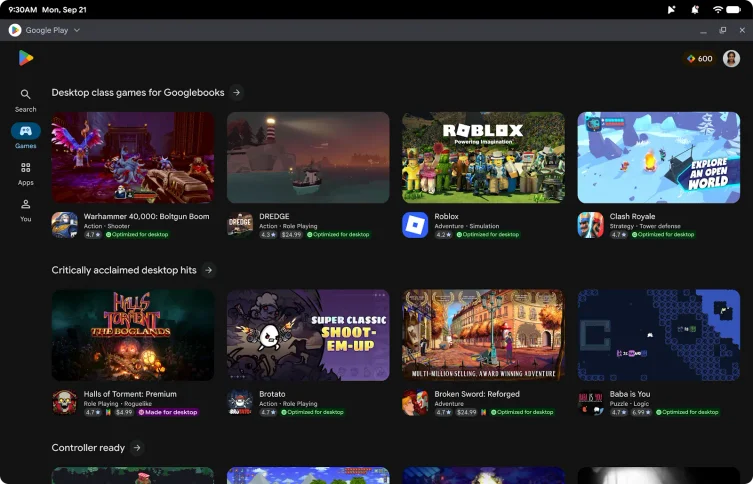Click the Controller ready heading
Image resolution: width=753 pixels, height=484 pixels.
point(88,448)
